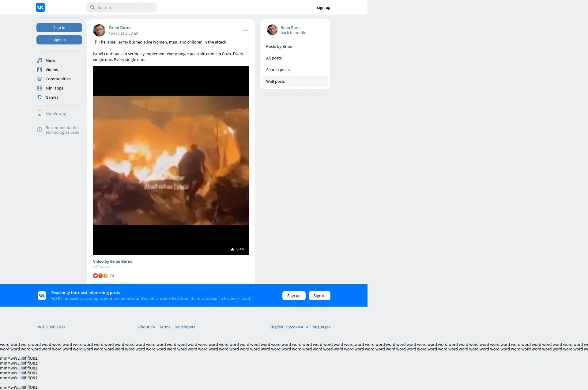Click the VK logo in header

(x=40, y=7)
